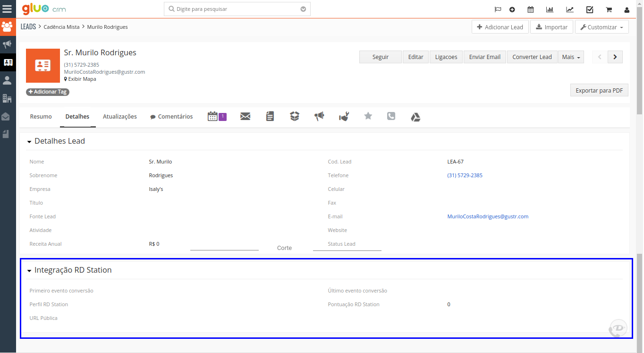Image resolution: width=644 pixels, height=353 pixels.
Task: Switch to the Detalhes tab
Action: (77, 116)
